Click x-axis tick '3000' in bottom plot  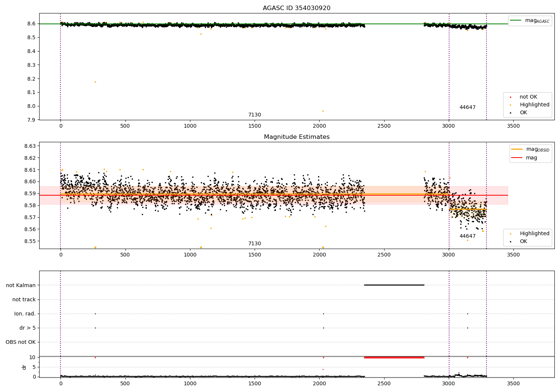(449, 383)
